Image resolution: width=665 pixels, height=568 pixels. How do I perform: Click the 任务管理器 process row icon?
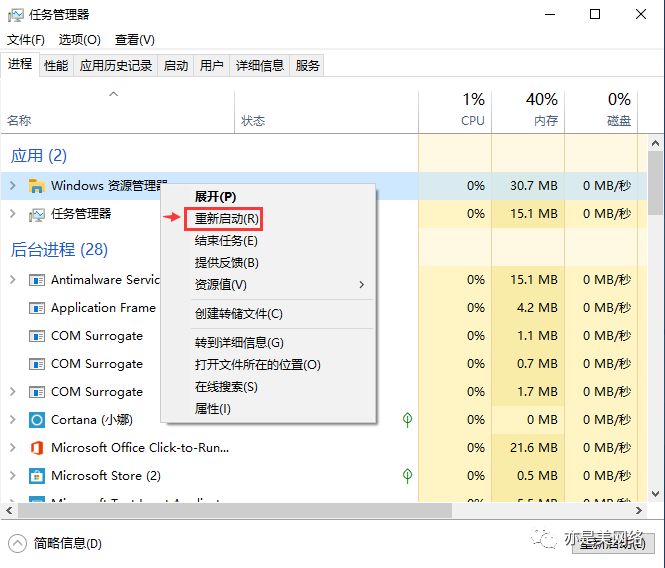(36, 214)
